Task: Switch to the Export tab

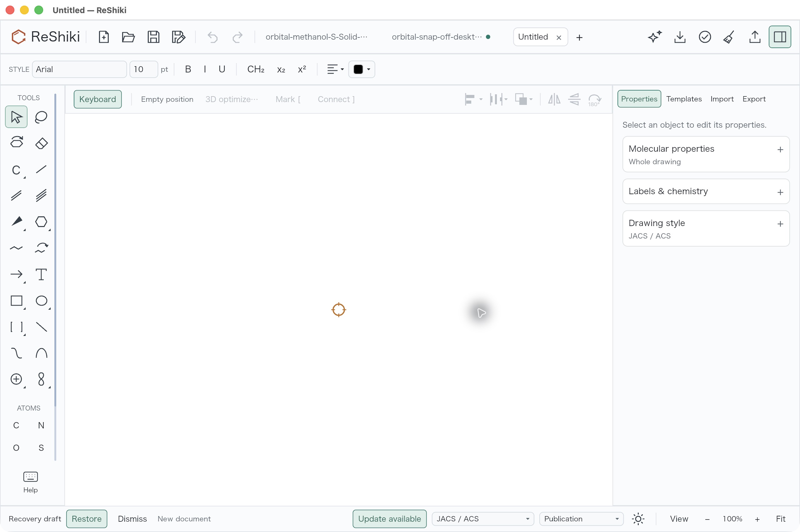Action: pyautogui.click(x=753, y=99)
